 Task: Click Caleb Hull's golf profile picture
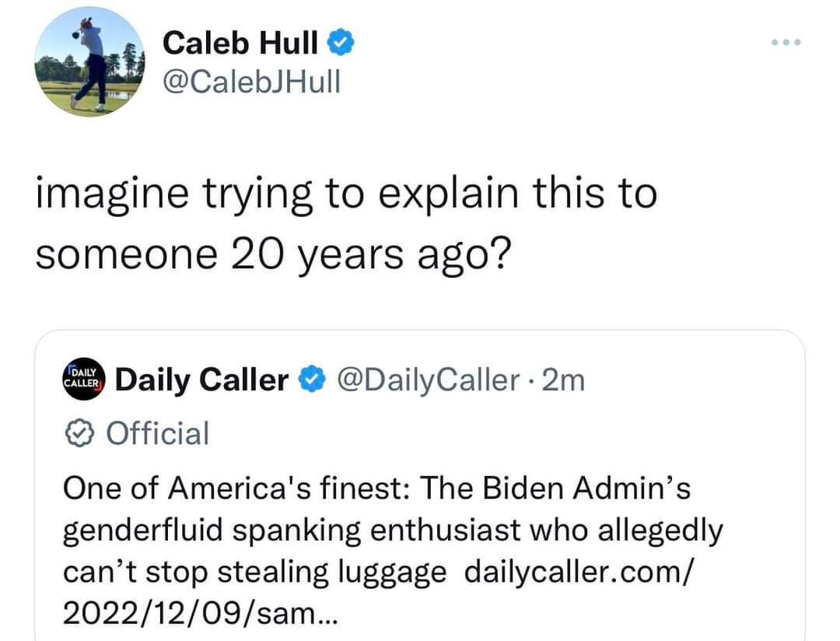click(x=90, y=62)
